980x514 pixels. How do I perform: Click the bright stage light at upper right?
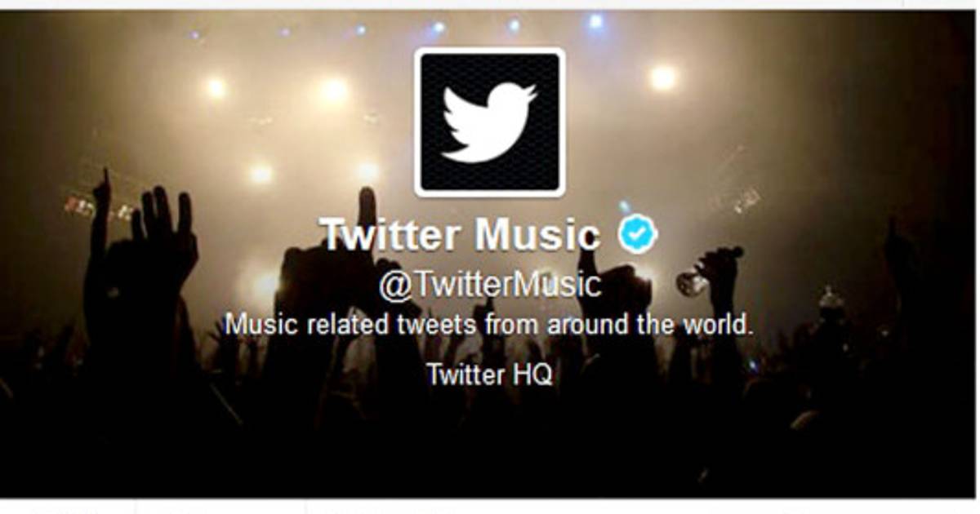coord(663,78)
